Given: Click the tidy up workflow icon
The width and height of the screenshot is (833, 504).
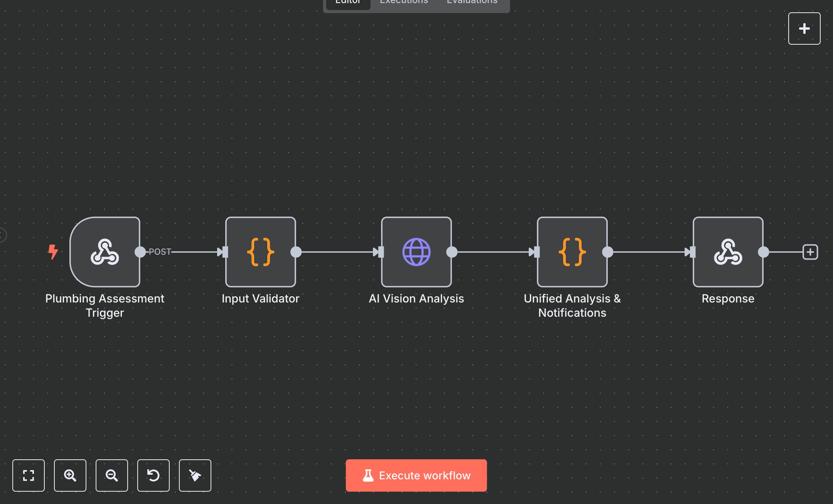Looking at the screenshot, I should pyautogui.click(x=195, y=475).
